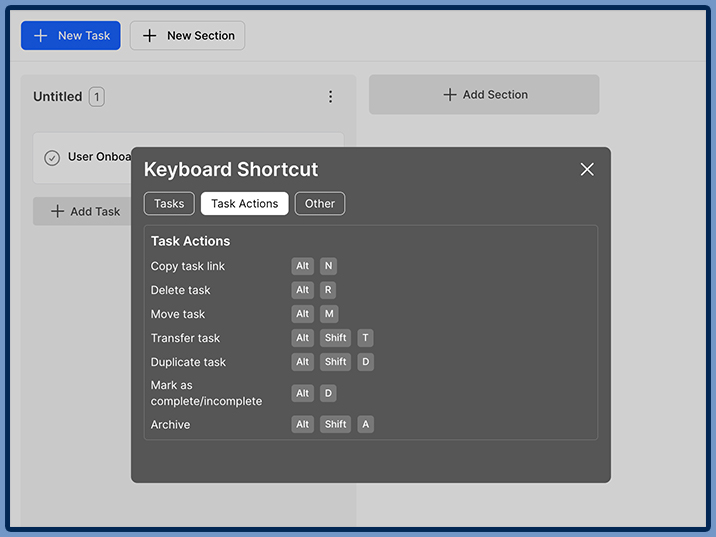
Task: Click the A key badge for Archive
Action: (366, 424)
